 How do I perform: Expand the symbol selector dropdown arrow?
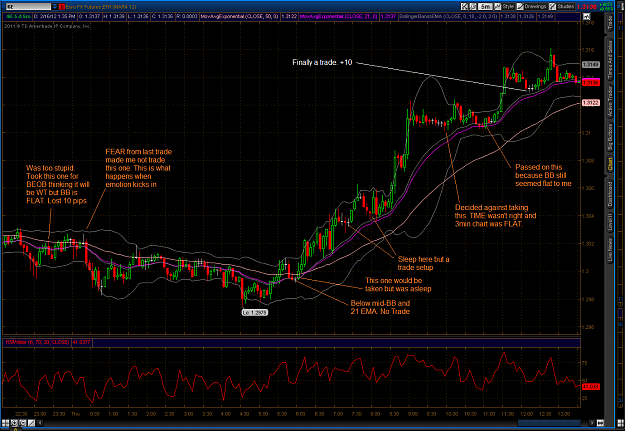[55, 7]
